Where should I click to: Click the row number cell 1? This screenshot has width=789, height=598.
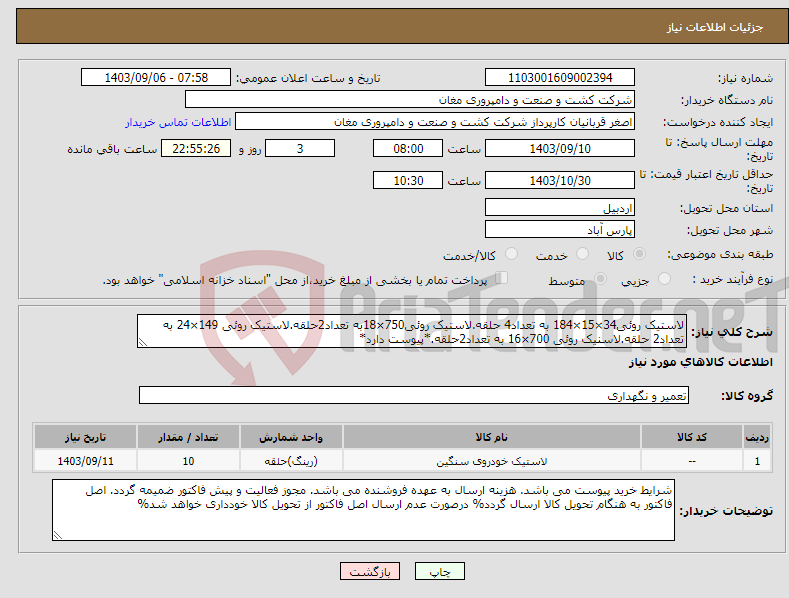(x=757, y=461)
